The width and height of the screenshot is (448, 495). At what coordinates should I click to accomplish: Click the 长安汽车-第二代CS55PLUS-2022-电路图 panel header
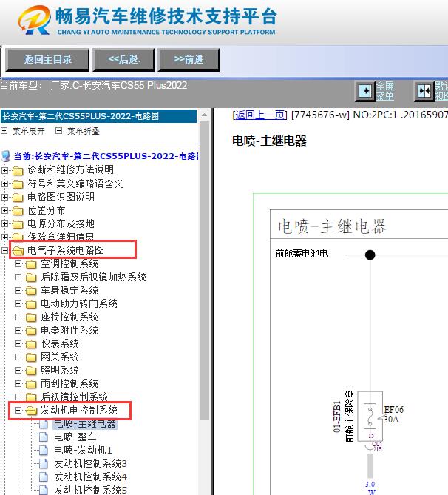(x=99, y=116)
